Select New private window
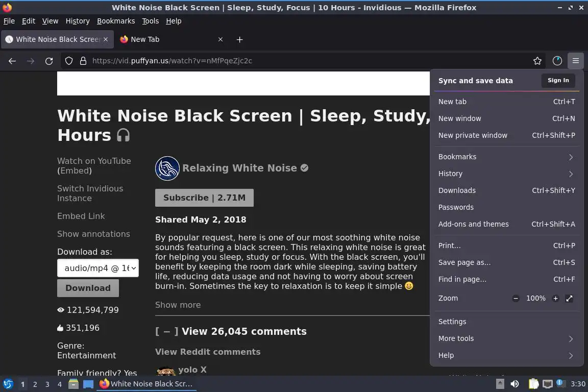The image size is (588, 392). 506,135
